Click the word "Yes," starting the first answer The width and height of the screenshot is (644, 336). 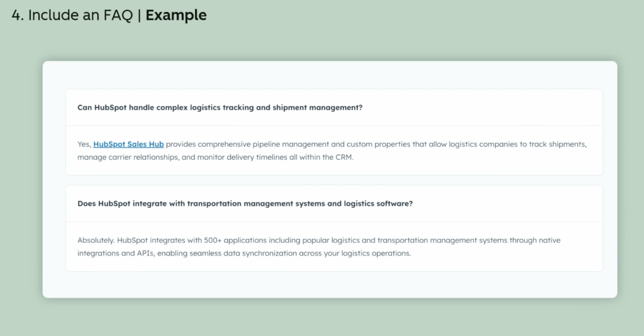84,144
